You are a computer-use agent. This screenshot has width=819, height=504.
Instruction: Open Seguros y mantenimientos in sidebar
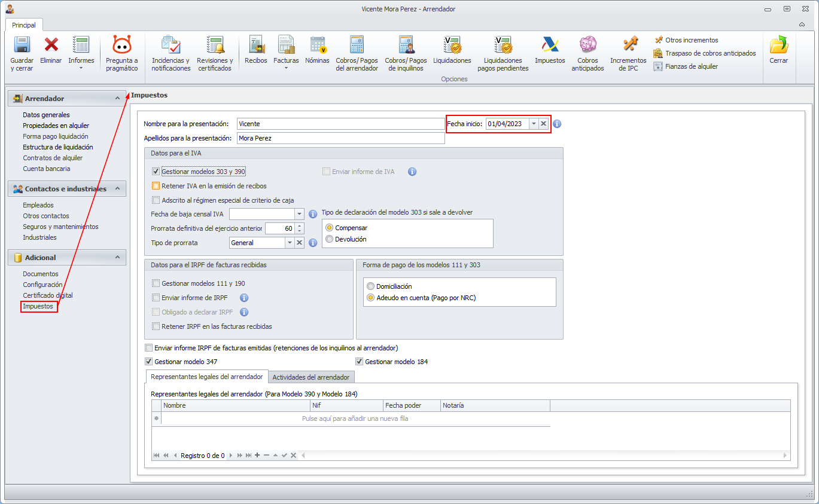pyautogui.click(x=60, y=227)
